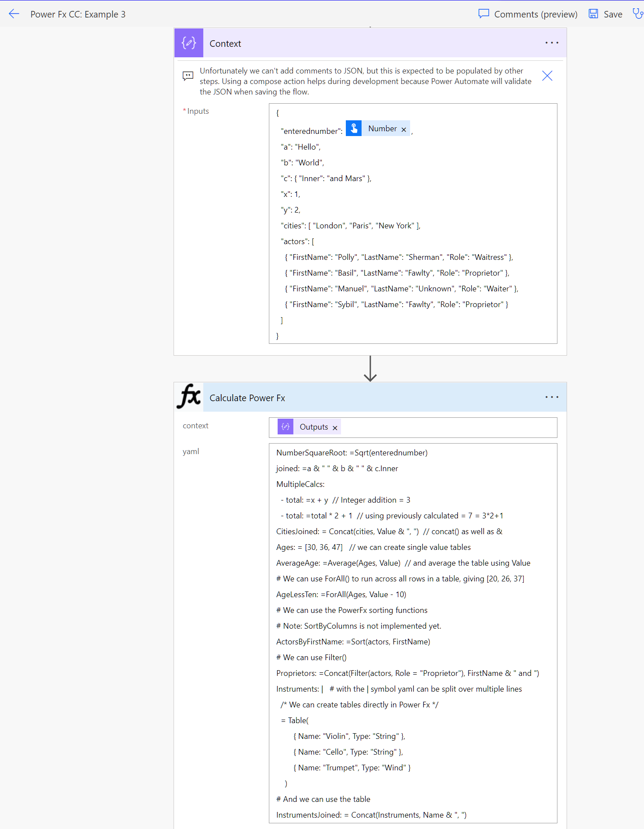The image size is (644, 829).
Task: Click the Trumpet table row line
Action: tap(352, 768)
